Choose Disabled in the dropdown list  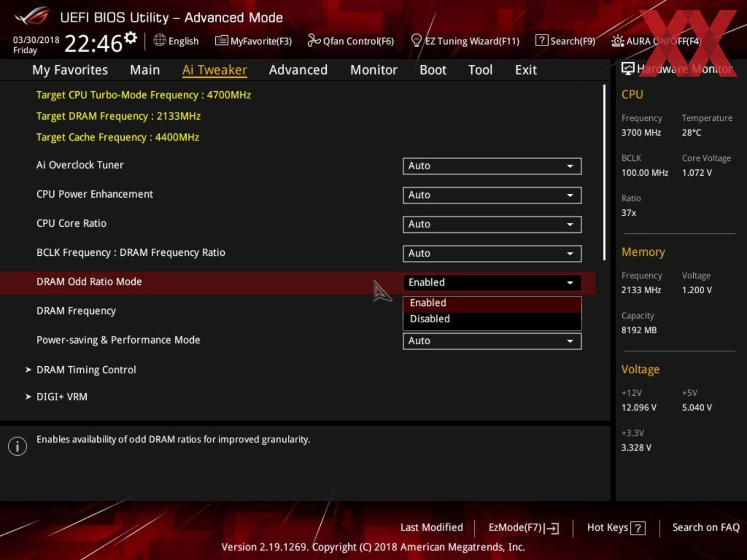[492, 319]
